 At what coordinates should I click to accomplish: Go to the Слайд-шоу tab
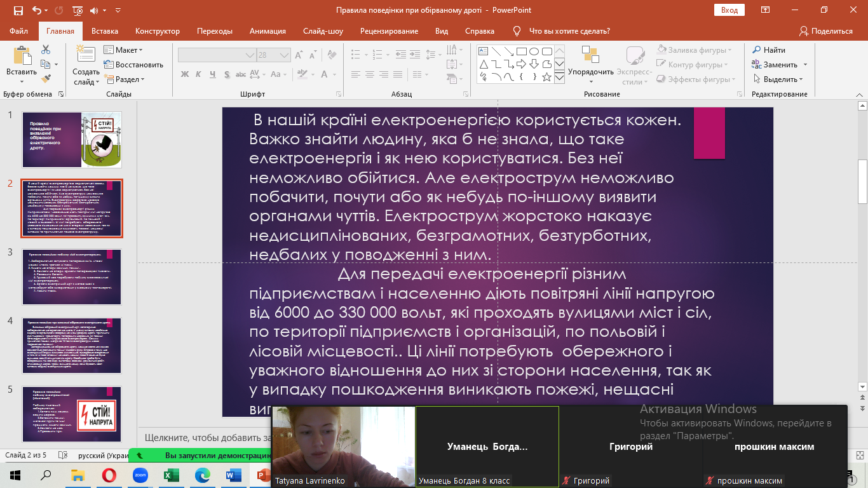323,31
